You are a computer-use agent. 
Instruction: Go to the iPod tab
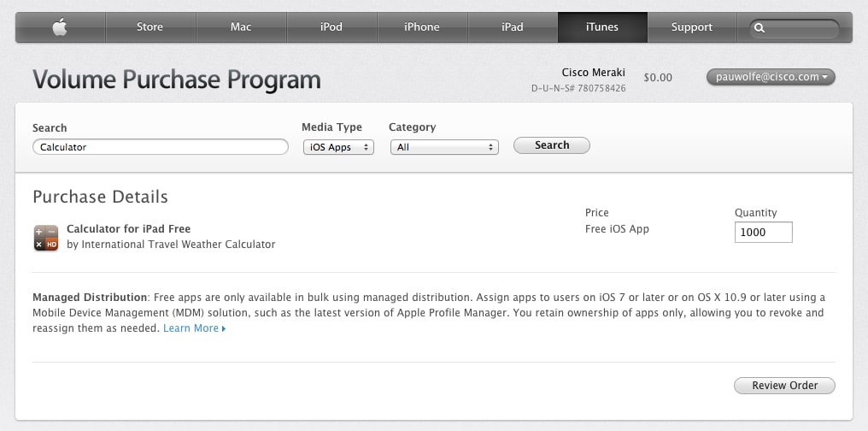click(331, 27)
